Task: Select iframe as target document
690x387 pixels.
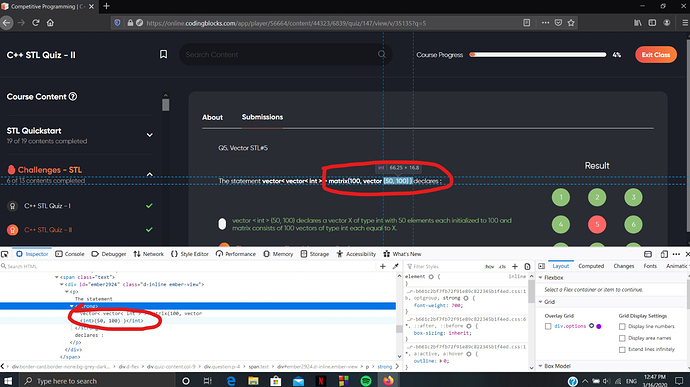Action: point(648,254)
